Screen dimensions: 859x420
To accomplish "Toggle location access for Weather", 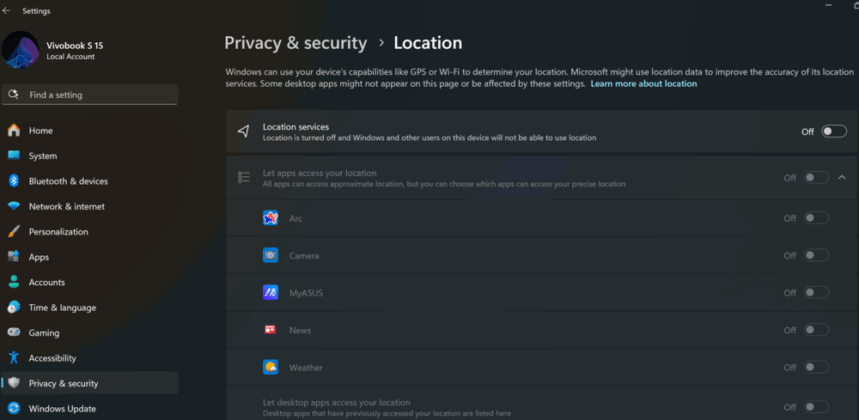I will pyautogui.click(x=816, y=367).
